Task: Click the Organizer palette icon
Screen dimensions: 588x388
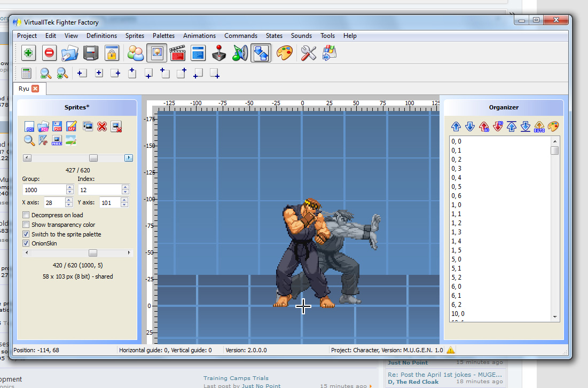Action: 553,126
